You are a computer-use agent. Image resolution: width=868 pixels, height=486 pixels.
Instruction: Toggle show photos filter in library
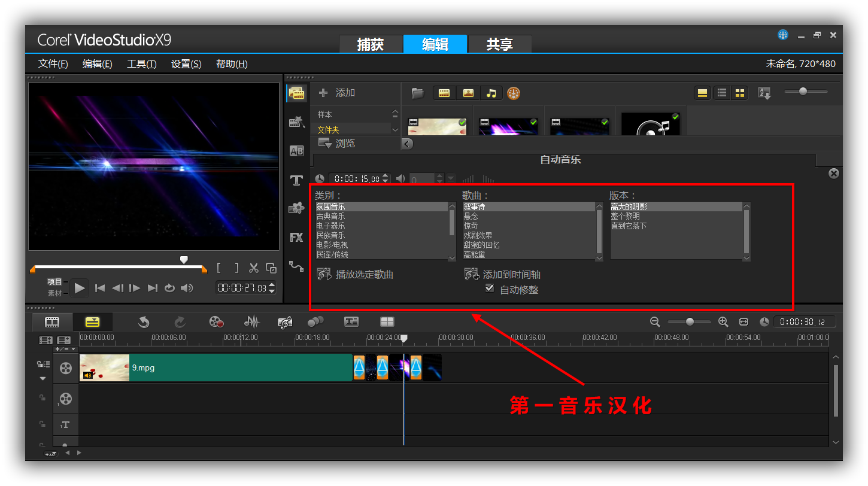pyautogui.click(x=468, y=93)
